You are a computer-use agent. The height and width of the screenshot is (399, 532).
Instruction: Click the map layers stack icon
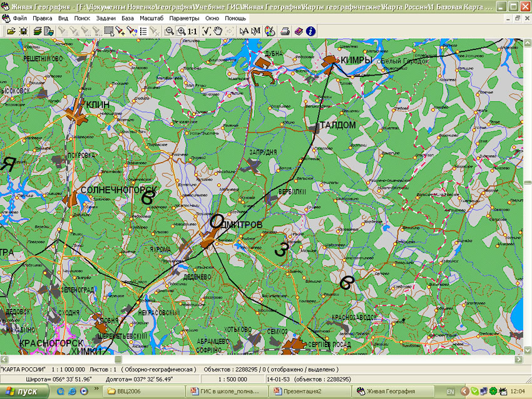click(x=38, y=31)
